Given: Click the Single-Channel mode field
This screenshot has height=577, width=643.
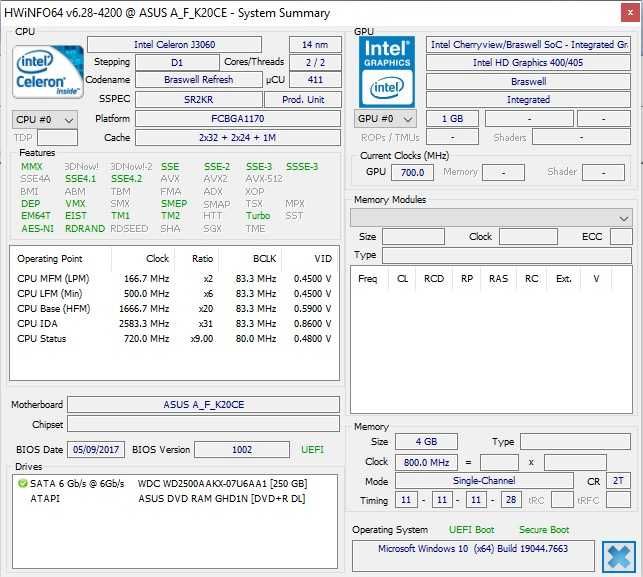Looking at the screenshot, I should pyautogui.click(x=484, y=481).
